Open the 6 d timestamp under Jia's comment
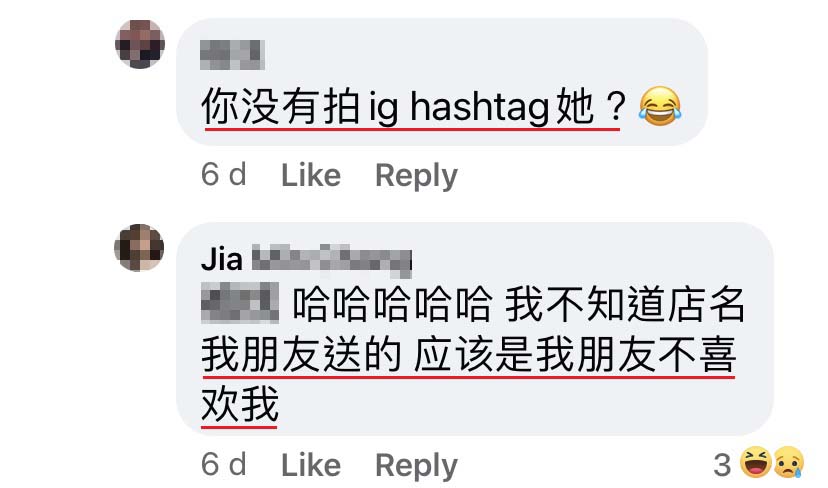This screenshot has height=488, width=828. coord(223,464)
